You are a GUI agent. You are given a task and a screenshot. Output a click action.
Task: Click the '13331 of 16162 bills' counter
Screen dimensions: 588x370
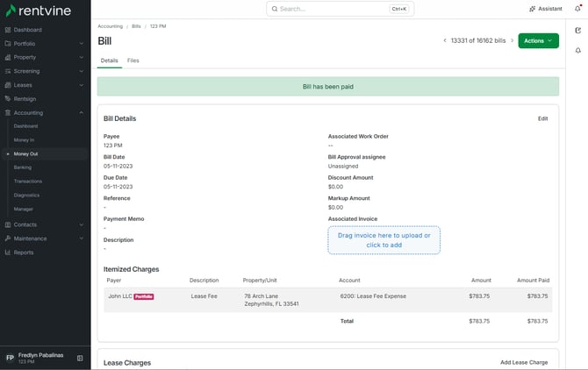pos(478,40)
